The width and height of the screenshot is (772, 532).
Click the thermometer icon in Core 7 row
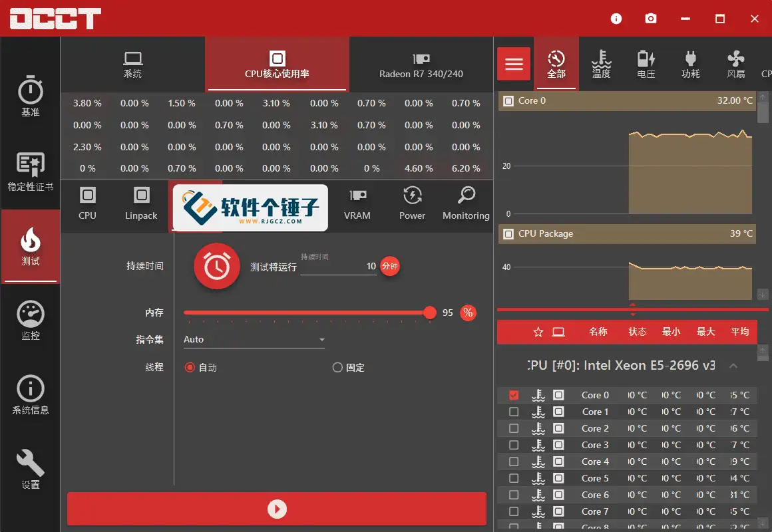(538, 511)
